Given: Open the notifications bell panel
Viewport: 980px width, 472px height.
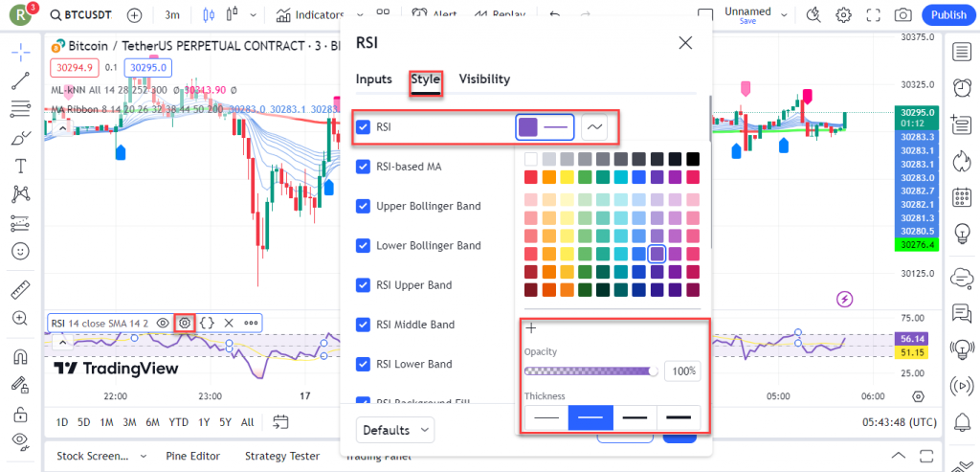Looking at the screenshot, I should [x=960, y=420].
